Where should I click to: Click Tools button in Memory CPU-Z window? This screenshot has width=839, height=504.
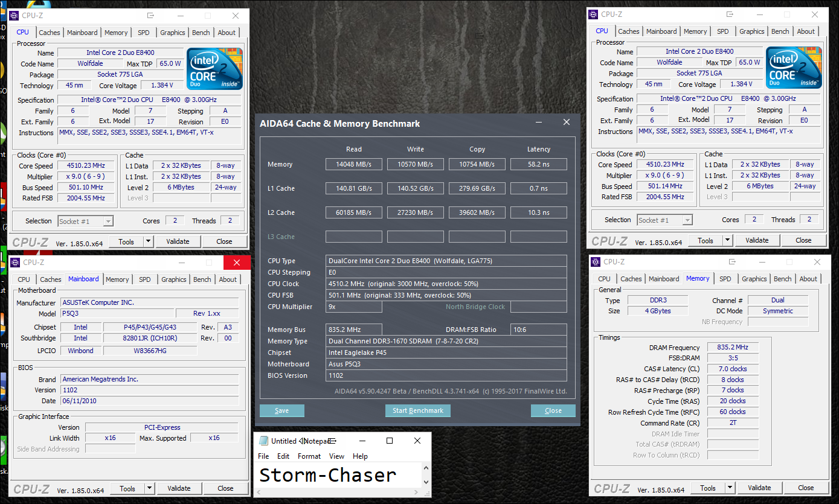(x=708, y=488)
